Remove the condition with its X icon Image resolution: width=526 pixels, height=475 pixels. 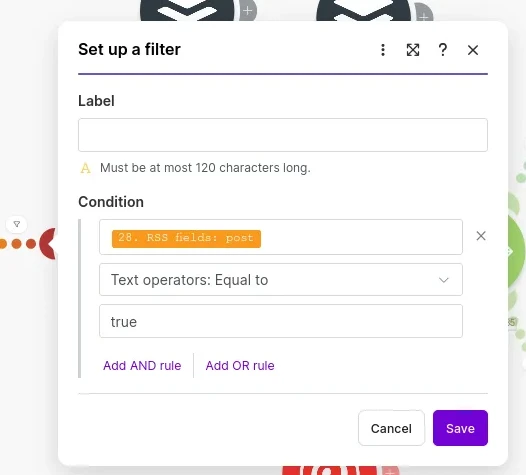tap(481, 236)
